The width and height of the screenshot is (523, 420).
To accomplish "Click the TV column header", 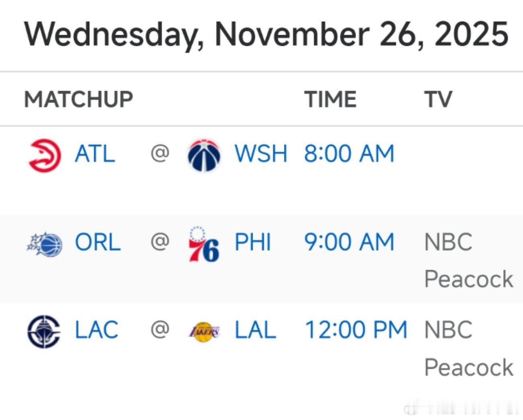I will 438,99.
